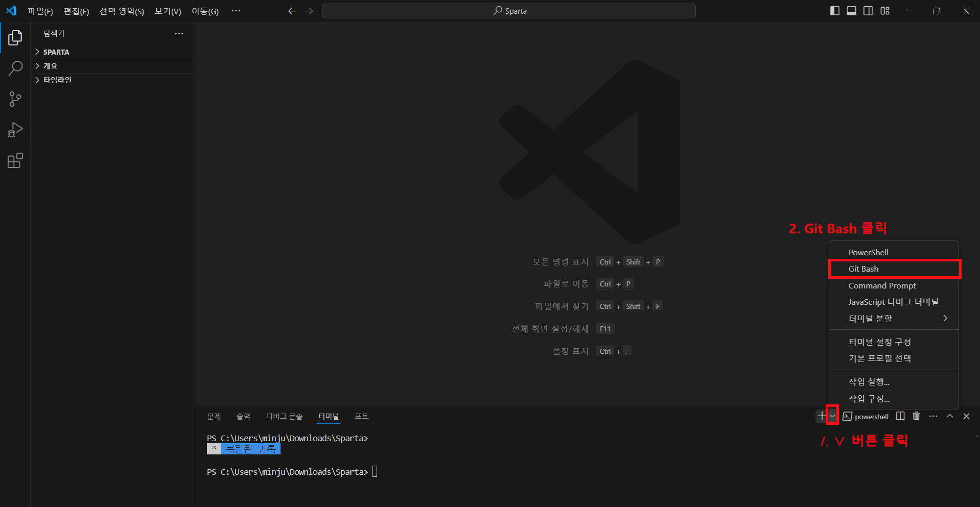Switch to the 디버그 콘솔 tab
The image size is (980, 507).
(x=284, y=417)
